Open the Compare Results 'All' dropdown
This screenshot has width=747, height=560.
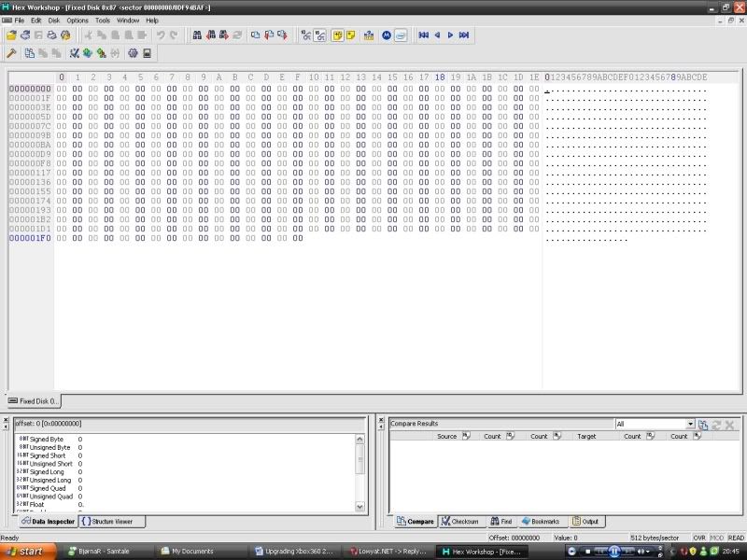690,424
